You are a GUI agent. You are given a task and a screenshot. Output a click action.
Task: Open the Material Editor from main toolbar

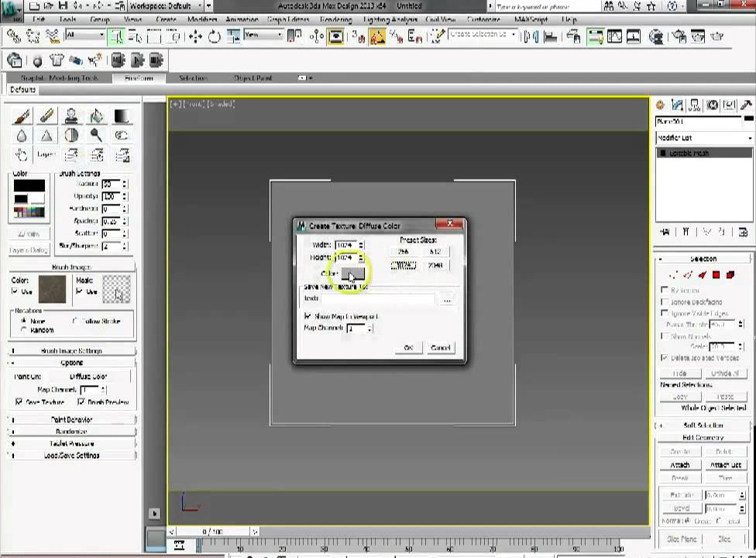655,36
